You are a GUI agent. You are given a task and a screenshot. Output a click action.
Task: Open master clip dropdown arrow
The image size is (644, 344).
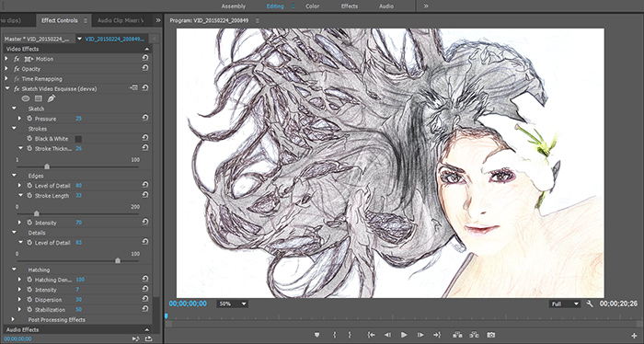(79, 39)
